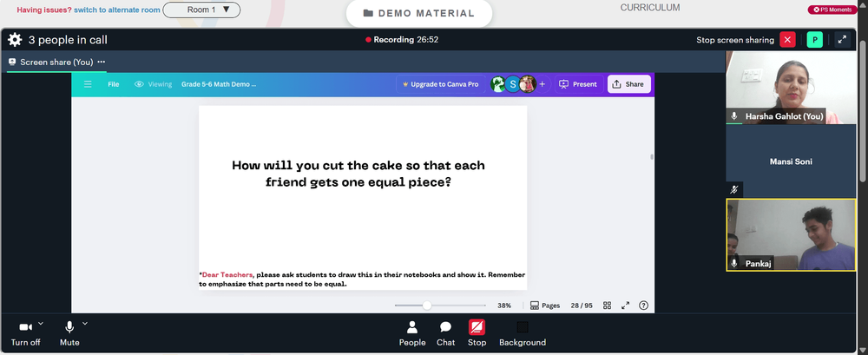Adjust the Canva zoom slider
The height and width of the screenshot is (355, 868).
coord(427,306)
